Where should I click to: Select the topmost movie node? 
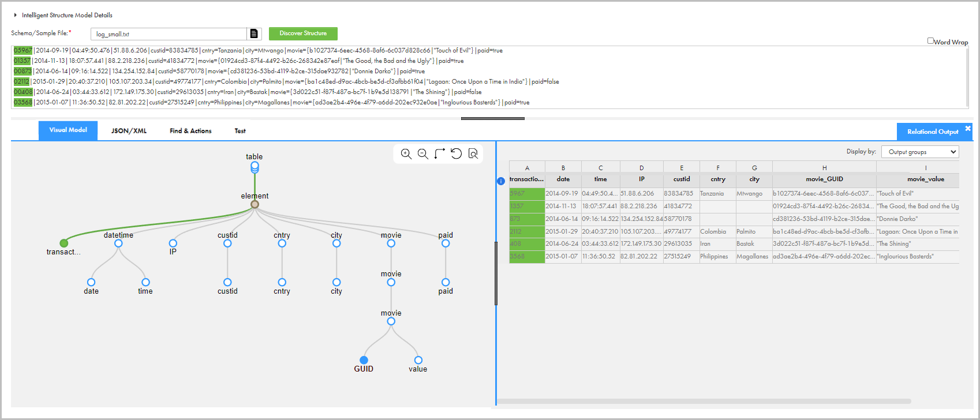click(x=391, y=243)
